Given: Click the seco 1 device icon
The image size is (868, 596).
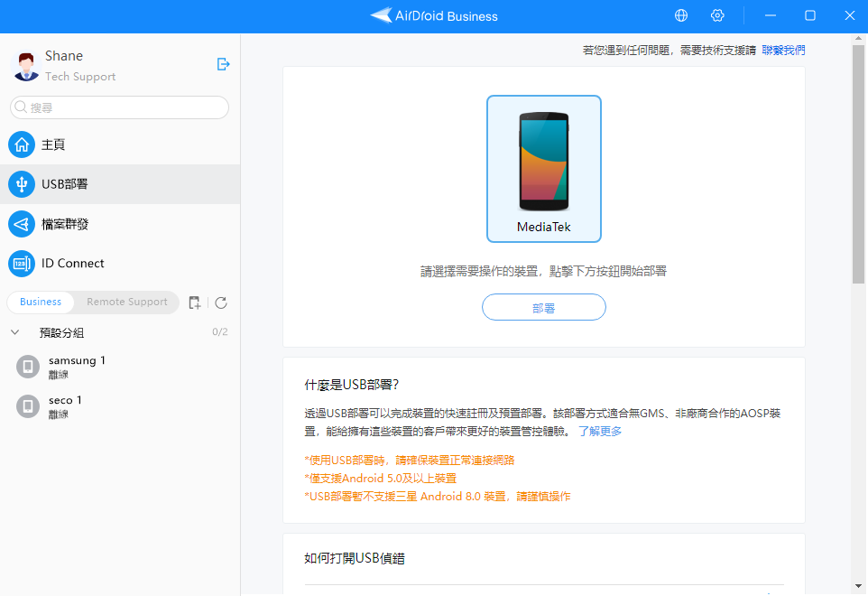Looking at the screenshot, I should click(x=28, y=406).
